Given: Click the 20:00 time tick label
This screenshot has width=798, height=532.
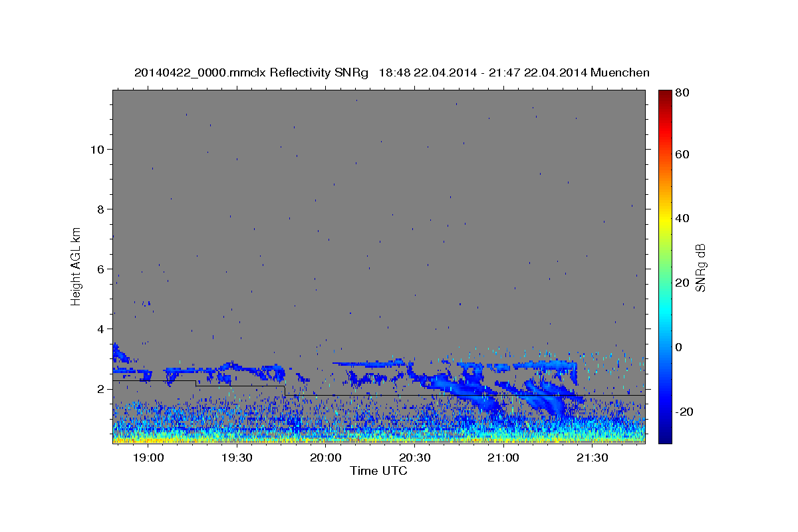Looking at the screenshot, I should (325, 458).
